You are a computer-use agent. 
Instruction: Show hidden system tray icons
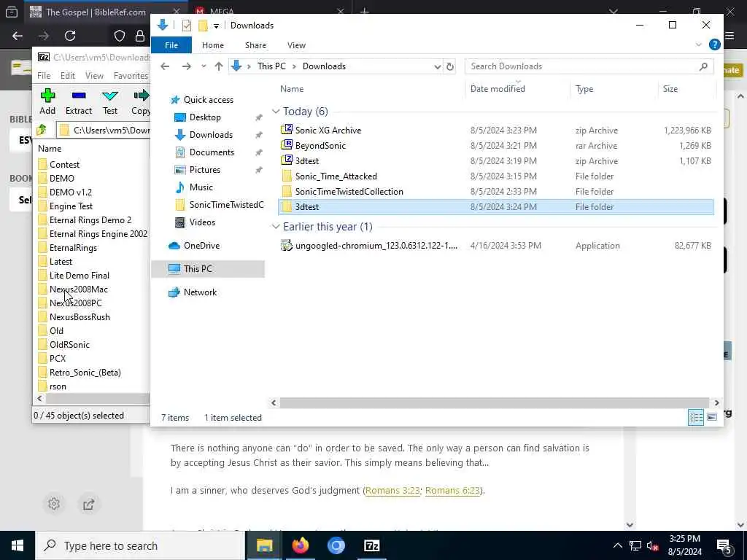(x=617, y=545)
